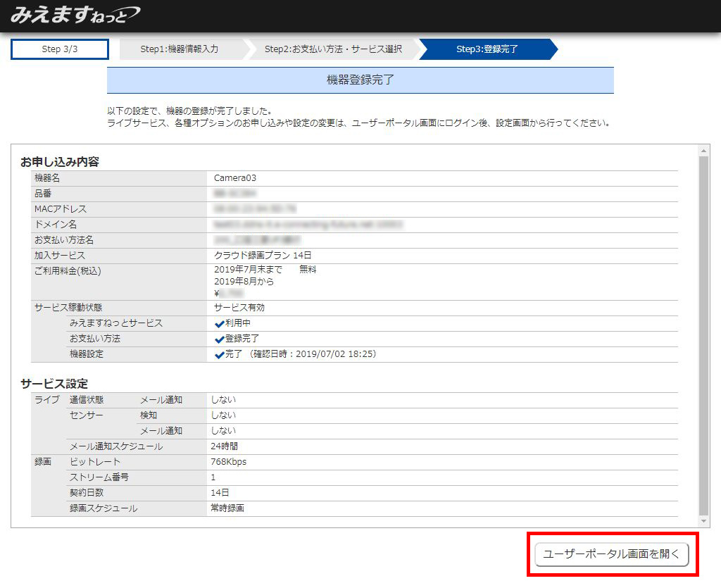Screen dimensions: 721x588
Task: Click the 768Kbps bitrate value
Action: (229, 462)
